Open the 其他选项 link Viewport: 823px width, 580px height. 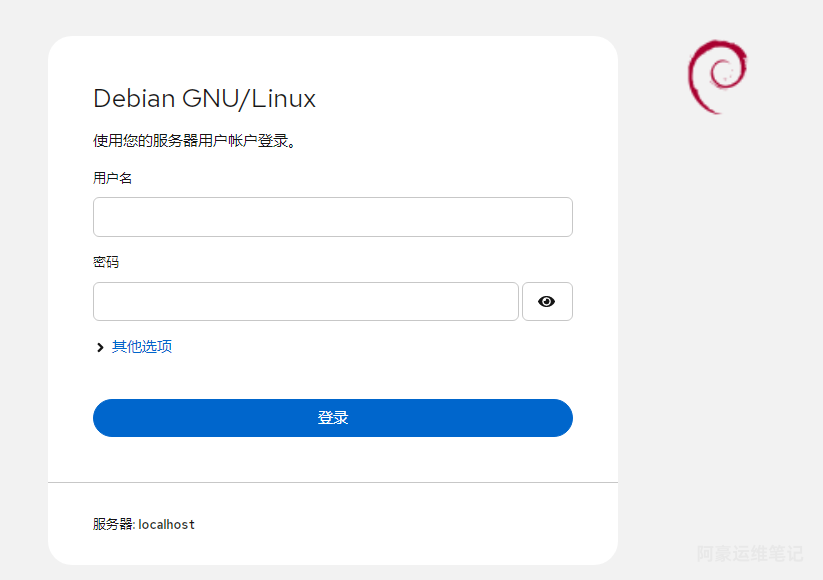pos(142,346)
